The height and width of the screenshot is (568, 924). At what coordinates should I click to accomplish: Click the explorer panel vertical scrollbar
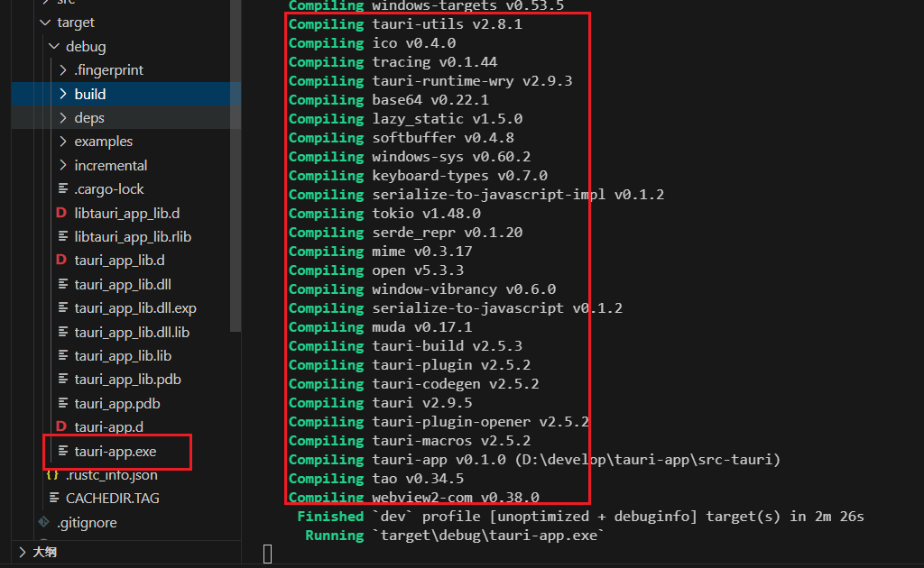click(236, 180)
